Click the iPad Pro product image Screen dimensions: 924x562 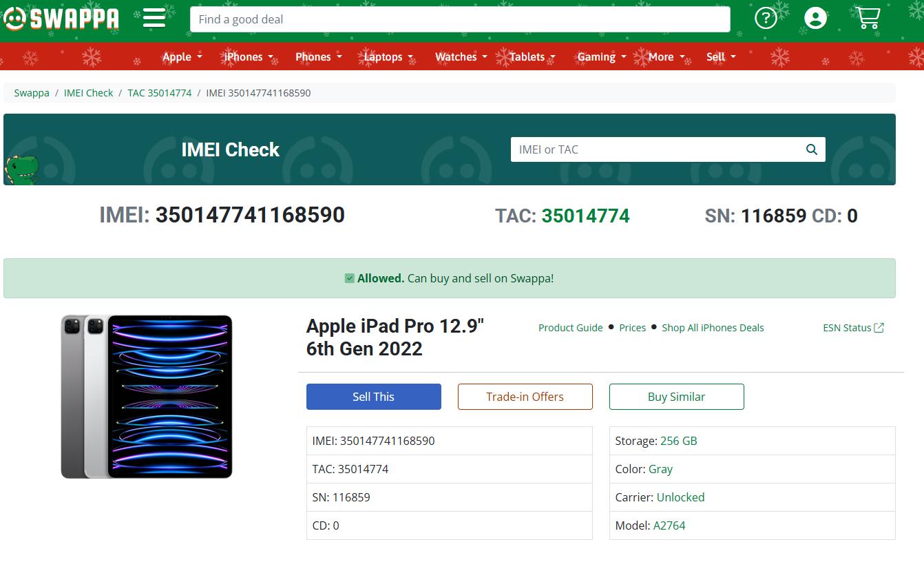point(147,397)
